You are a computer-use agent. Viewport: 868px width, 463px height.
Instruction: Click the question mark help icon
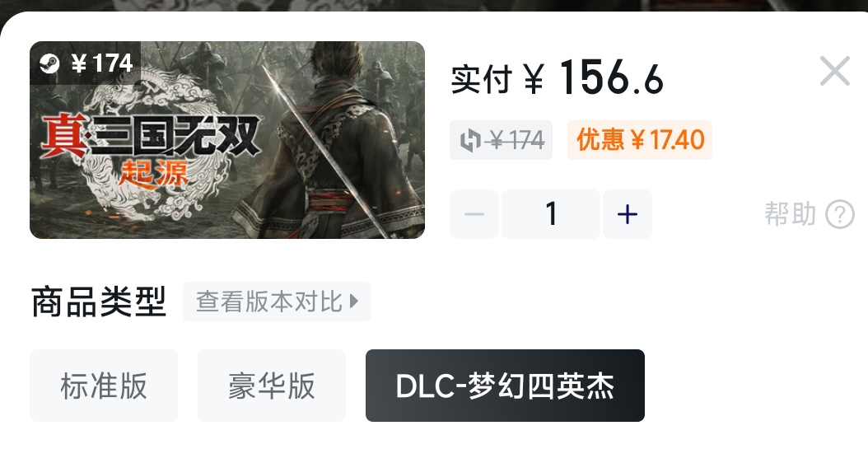tap(840, 214)
